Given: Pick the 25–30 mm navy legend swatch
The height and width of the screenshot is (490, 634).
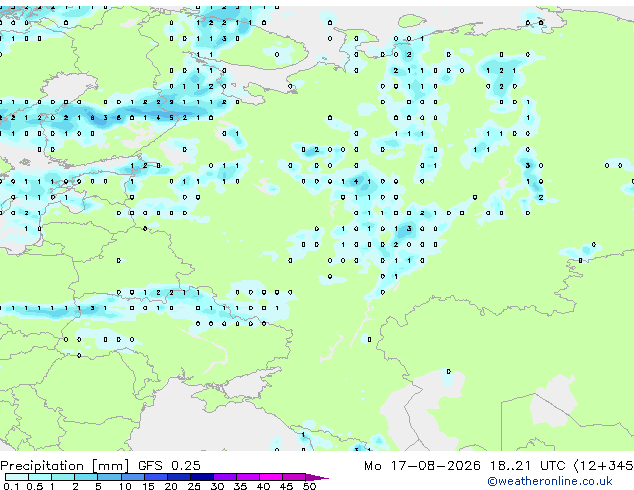Looking at the screenshot, I should pos(202,477).
